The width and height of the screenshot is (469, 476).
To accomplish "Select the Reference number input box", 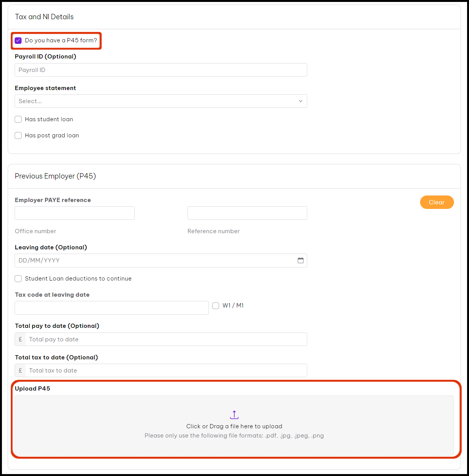I will click(247, 213).
